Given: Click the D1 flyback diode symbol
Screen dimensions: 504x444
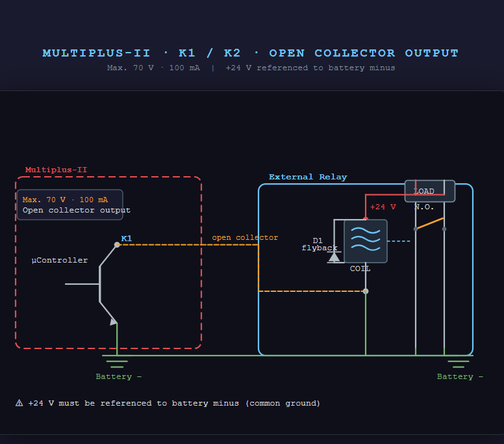Looking at the screenshot, I should 334,257.
